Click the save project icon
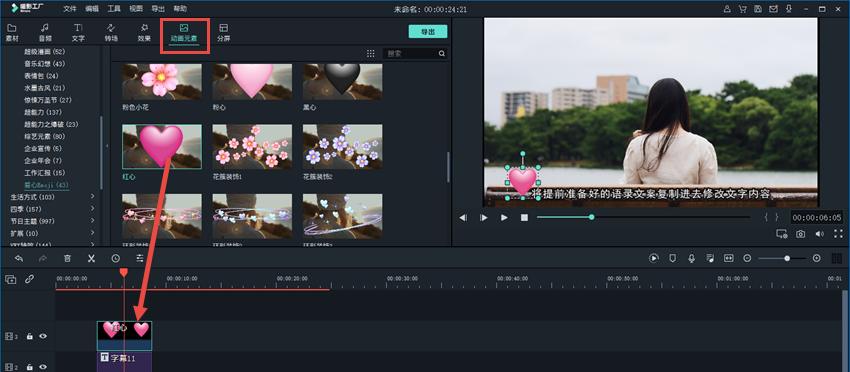This screenshot has height=372, width=850. pyautogui.click(x=758, y=9)
